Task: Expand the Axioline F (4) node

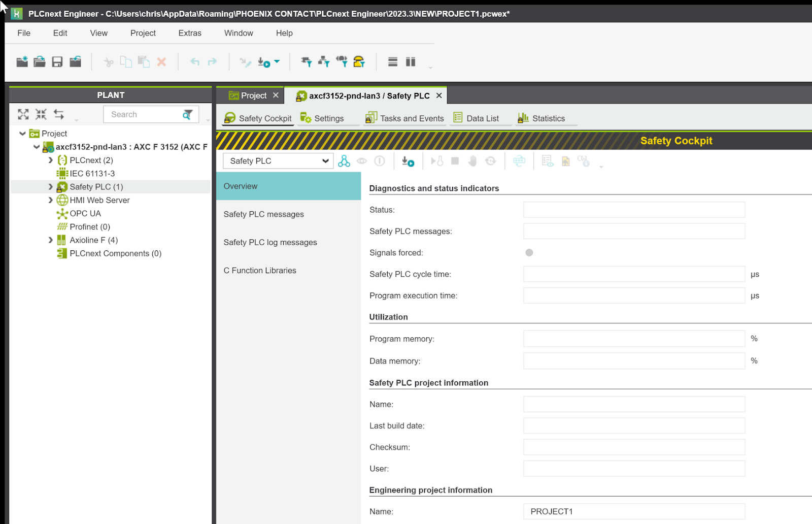Action: [x=50, y=240]
